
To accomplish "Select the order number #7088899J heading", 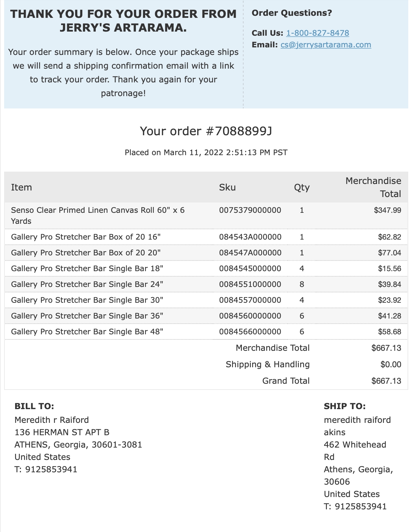I will [x=206, y=131].
